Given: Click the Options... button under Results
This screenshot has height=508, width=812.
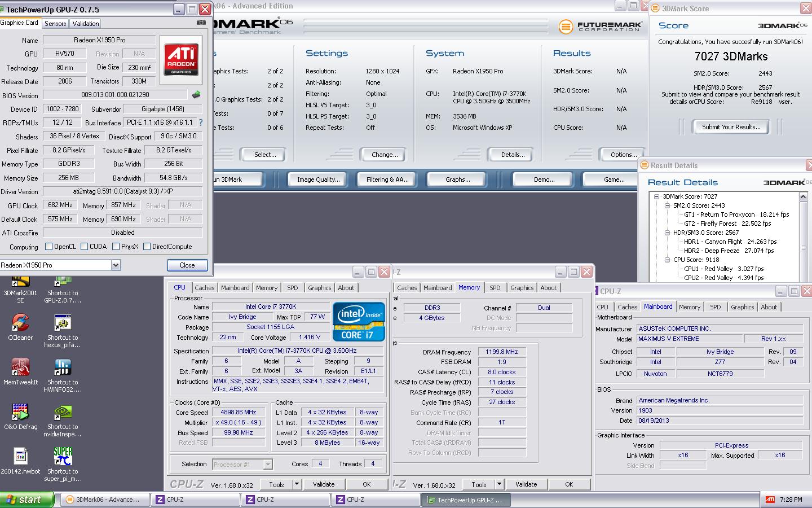Looking at the screenshot, I should click(x=623, y=155).
